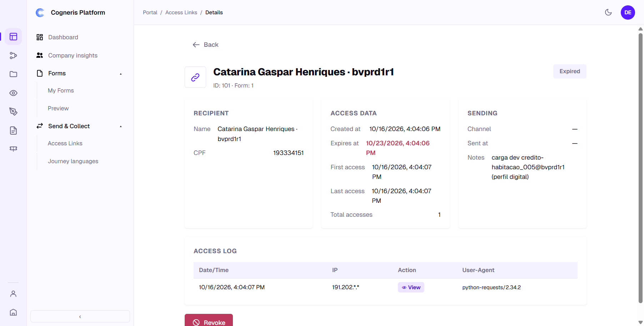Screen dimensions: 644x326
Task: Click the Expired status badge
Action: tap(570, 71)
